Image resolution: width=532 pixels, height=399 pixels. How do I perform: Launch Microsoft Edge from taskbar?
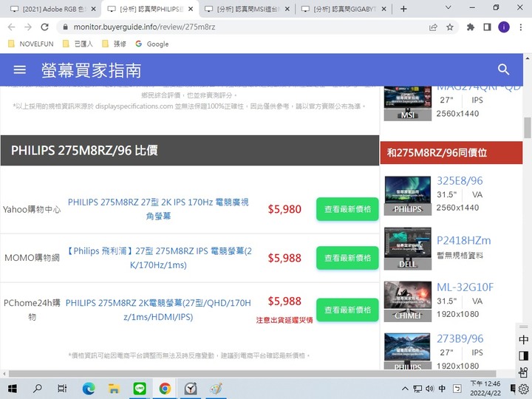[89, 389]
